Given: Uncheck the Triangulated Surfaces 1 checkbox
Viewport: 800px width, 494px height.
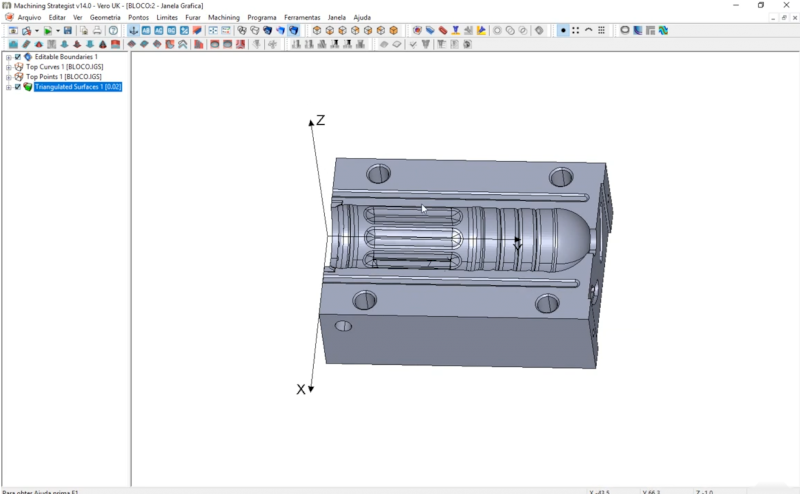Looking at the screenshot, I should pos(18,87).
